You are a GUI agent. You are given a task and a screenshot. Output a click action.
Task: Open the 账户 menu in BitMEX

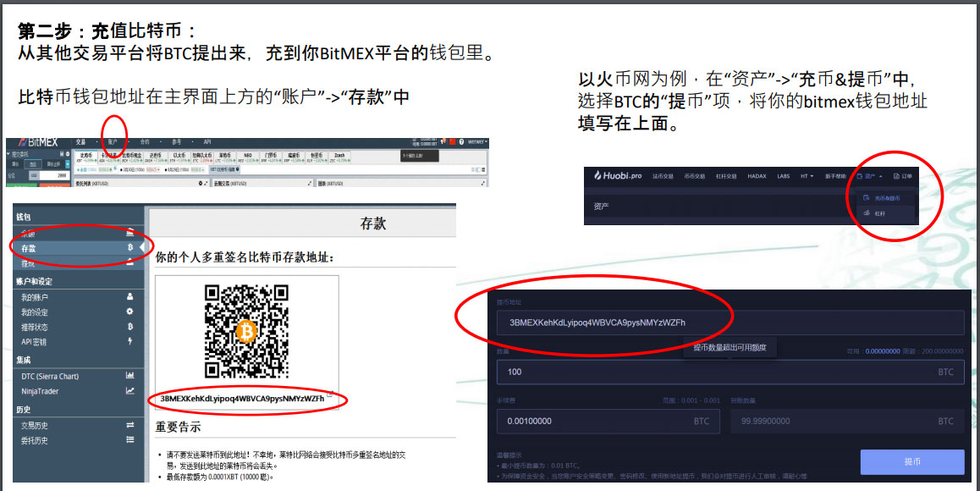[x=113, y=142]
